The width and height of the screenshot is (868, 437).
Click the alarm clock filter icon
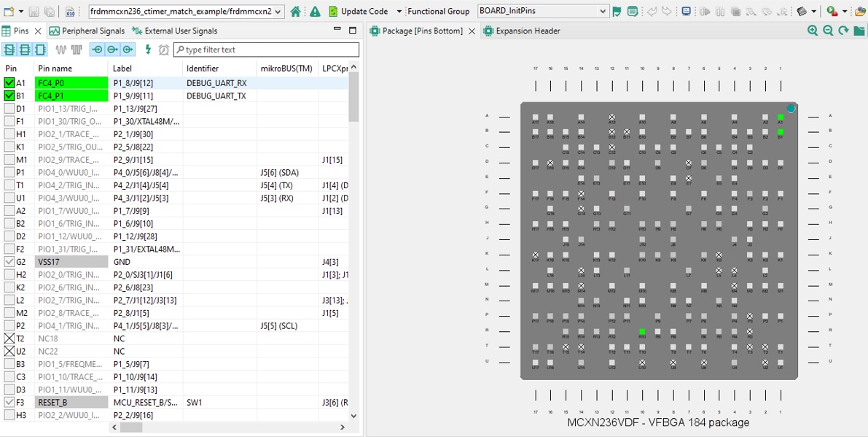tap(164, 50)
